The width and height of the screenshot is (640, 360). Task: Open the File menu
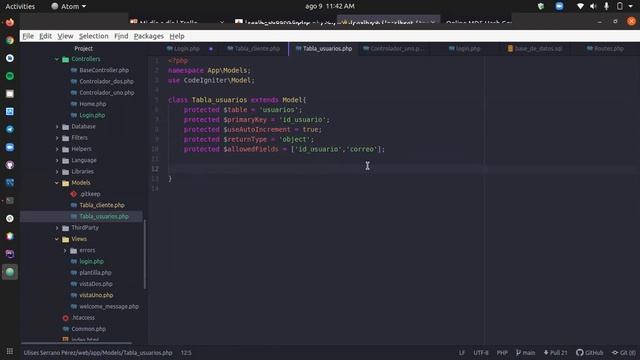tap(28, 36)
